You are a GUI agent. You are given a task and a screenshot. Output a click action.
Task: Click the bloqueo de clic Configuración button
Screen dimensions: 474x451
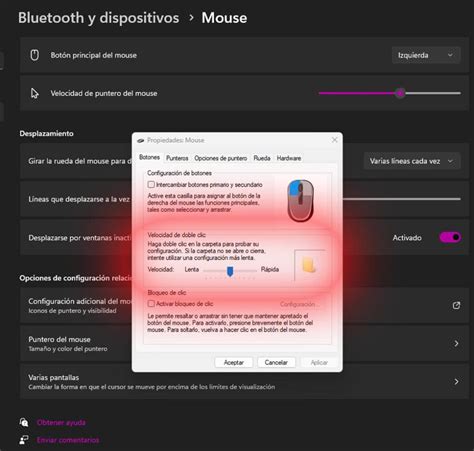tap(299, 304)
